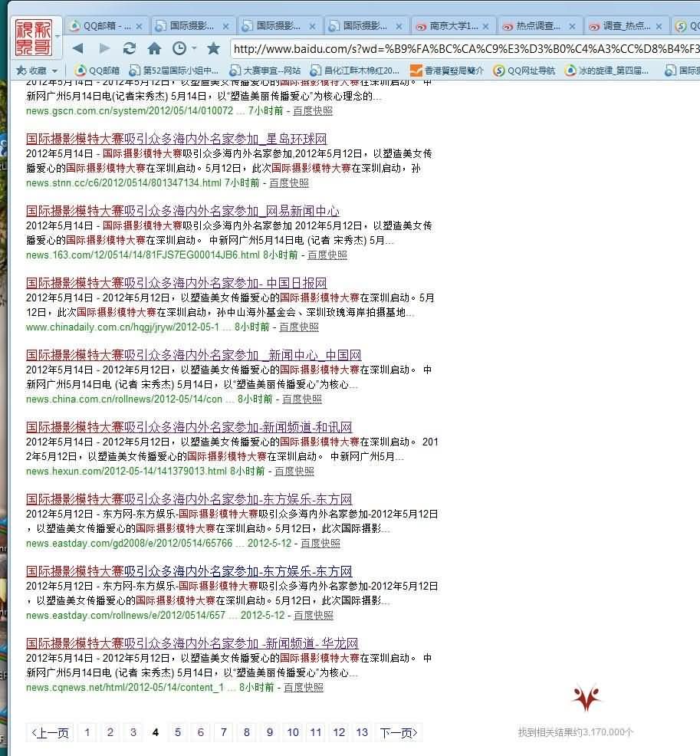Open 百度快照 for news.gscn.com.cn result
700x756 pixels.
(313, 111)
